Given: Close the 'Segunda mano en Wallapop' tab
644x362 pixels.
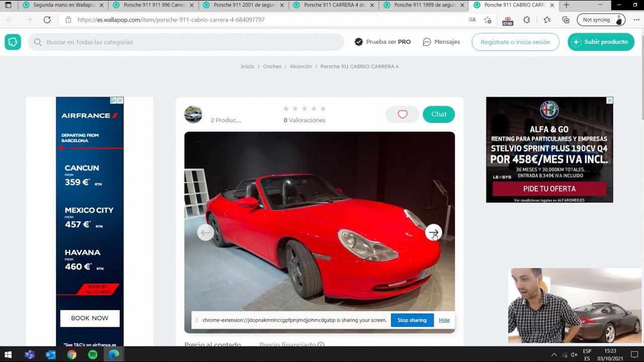Looking at the screenshot, I should (x=102, y=5).
